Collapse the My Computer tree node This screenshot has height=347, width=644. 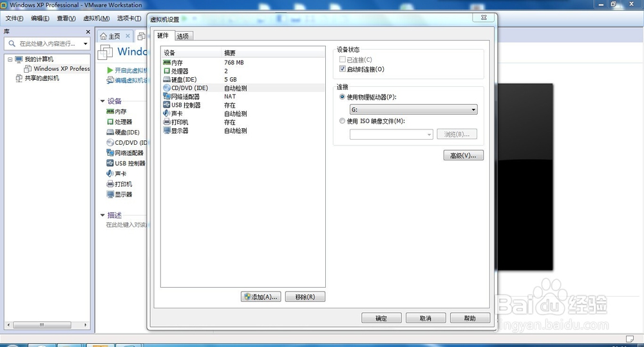click(10, 59)
